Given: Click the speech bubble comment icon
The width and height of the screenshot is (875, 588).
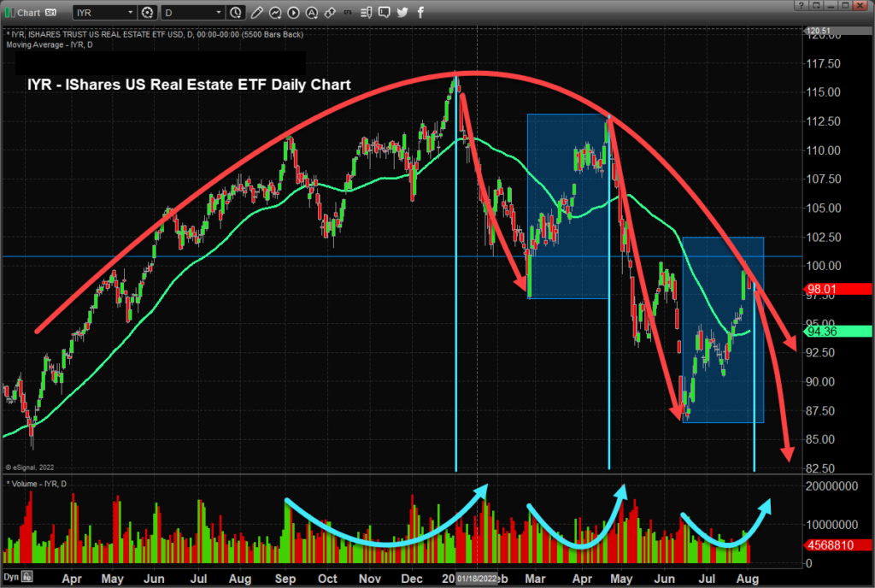Looking at the screenshot, I should click(x=384, y=12).
